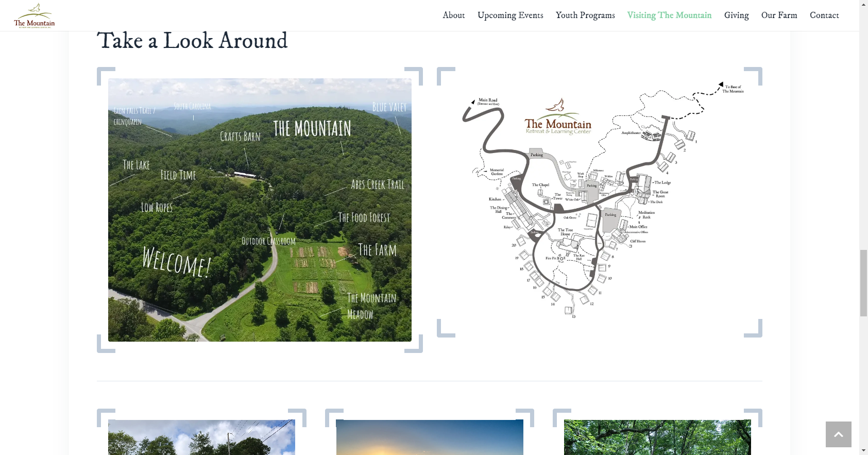Click The Mountain logo in header
The image size is (868, 455).
coord(35,15)
